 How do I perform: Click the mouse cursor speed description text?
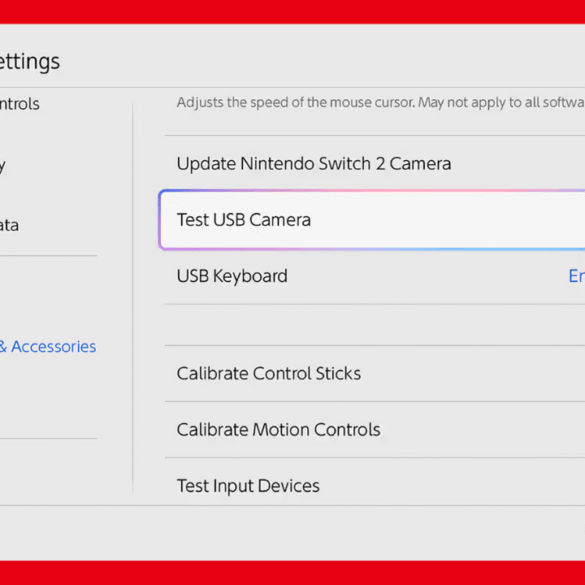pos(381,102)
